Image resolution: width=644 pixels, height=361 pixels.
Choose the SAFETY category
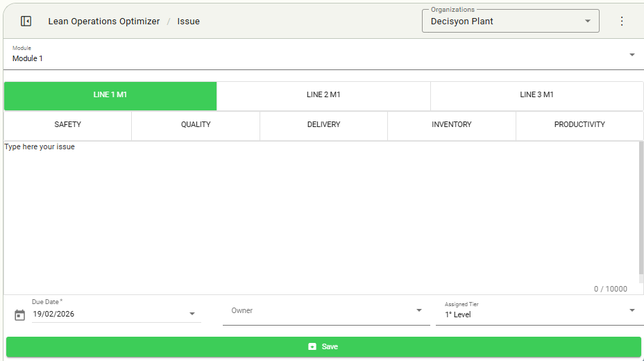(x=68, y=125)
